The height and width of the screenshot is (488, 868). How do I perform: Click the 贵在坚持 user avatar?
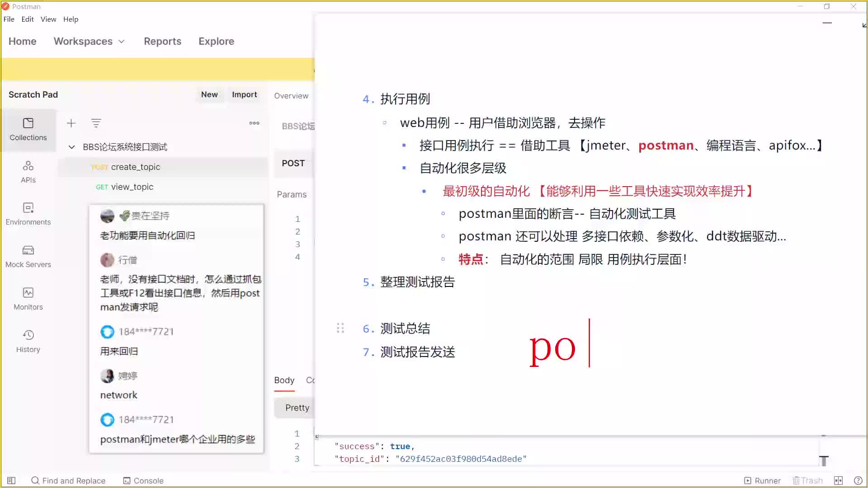[x=107, y=216]
